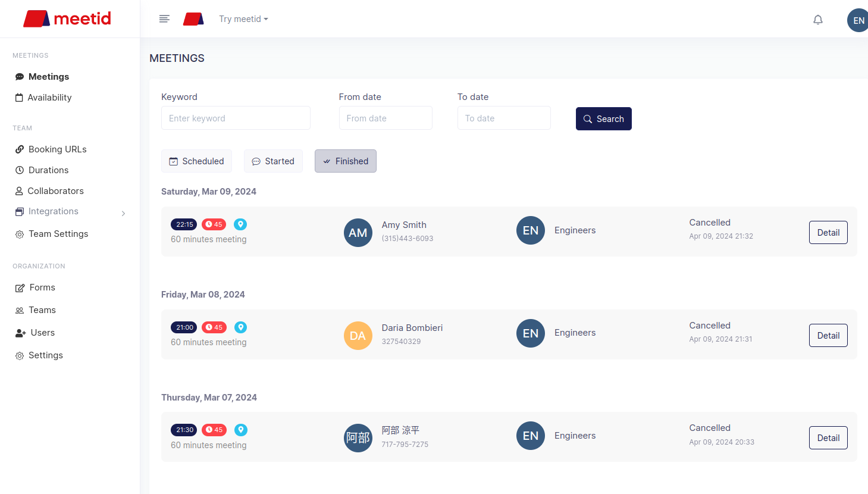Open the From date picker field

pos(386,118)
